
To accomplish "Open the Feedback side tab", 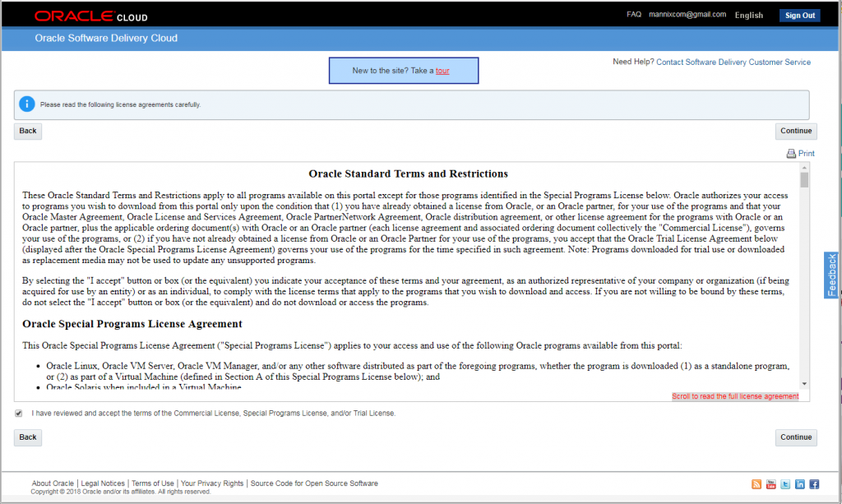I will (831, 275).
